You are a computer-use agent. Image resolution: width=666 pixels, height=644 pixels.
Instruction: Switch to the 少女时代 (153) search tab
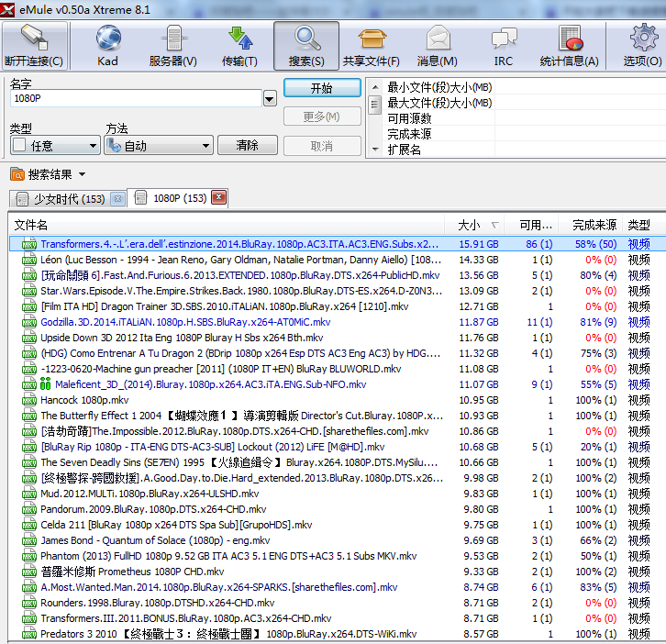pyautogui.click(x=69, y=199)
